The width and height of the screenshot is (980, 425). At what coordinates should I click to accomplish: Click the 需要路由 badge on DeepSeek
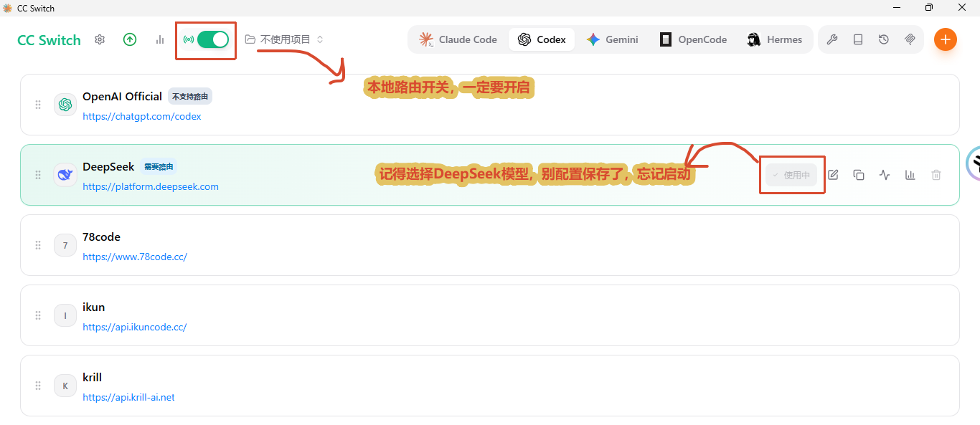(x=158, y=167)
